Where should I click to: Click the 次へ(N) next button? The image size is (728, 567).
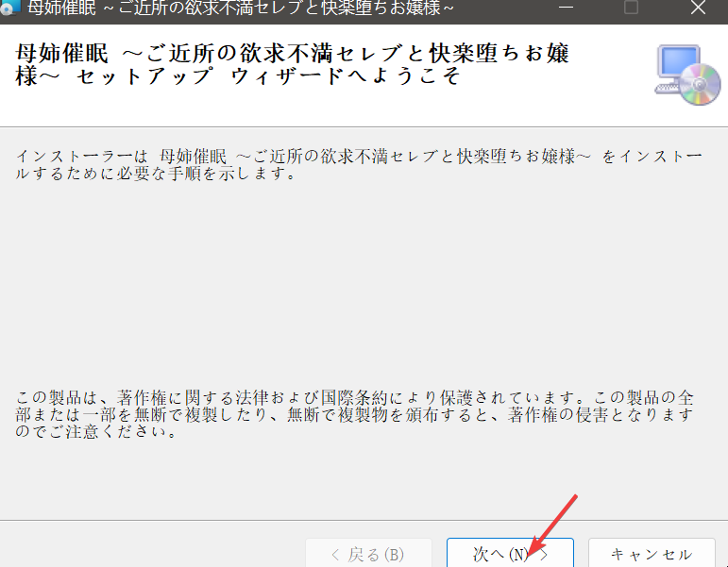510,553
